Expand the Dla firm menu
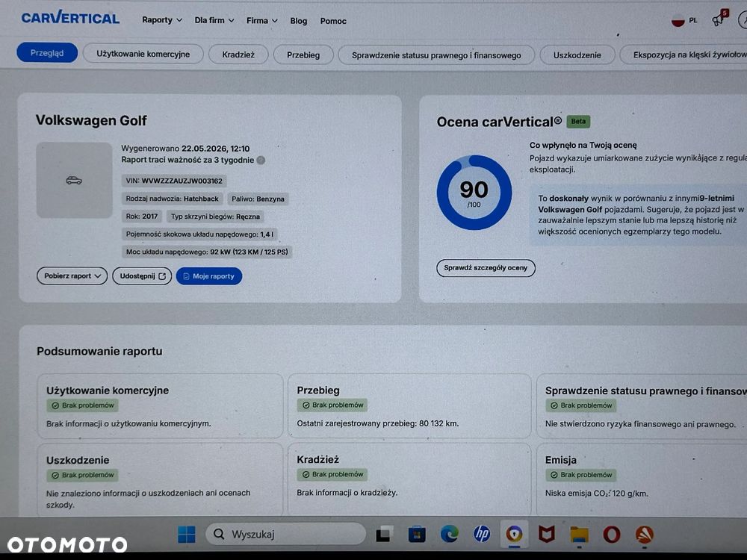Viewport: 747px width, 560px height. [214, 20]
